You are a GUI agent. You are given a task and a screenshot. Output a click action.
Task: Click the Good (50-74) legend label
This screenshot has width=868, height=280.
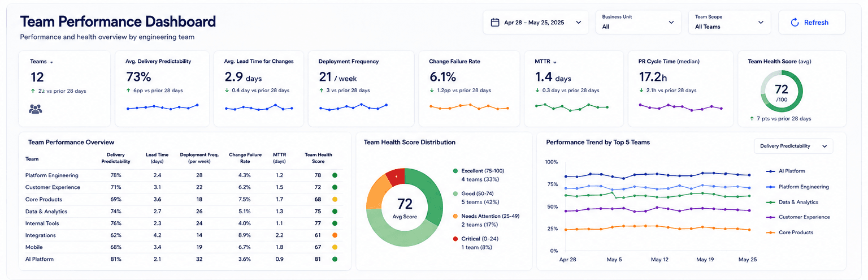click(478, 193)
